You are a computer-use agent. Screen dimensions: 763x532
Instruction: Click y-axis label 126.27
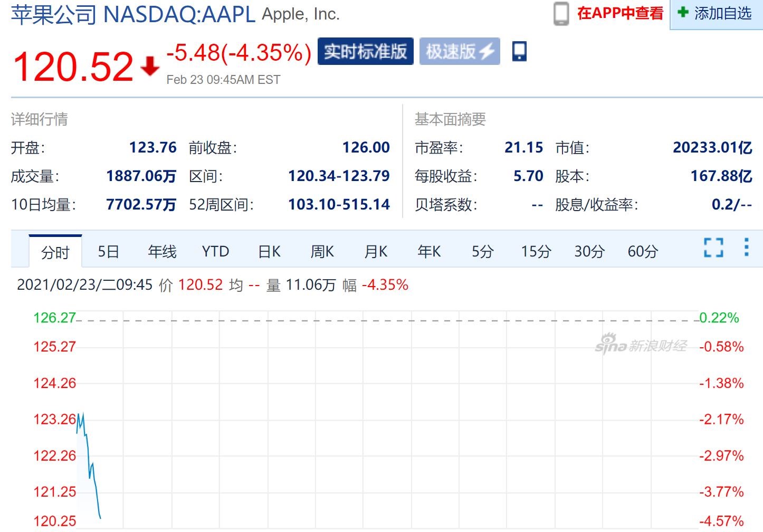pos(55,318)
